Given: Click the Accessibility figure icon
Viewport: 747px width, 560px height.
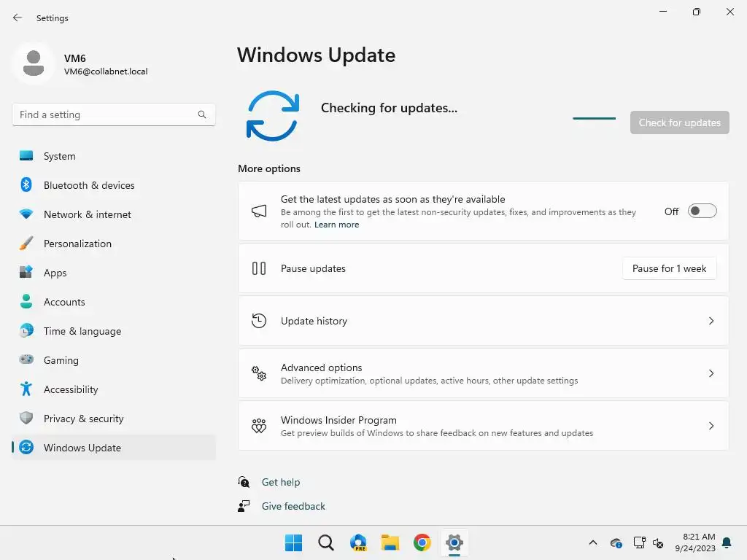Looking at the screenshot, I should [x=26, y=389].
